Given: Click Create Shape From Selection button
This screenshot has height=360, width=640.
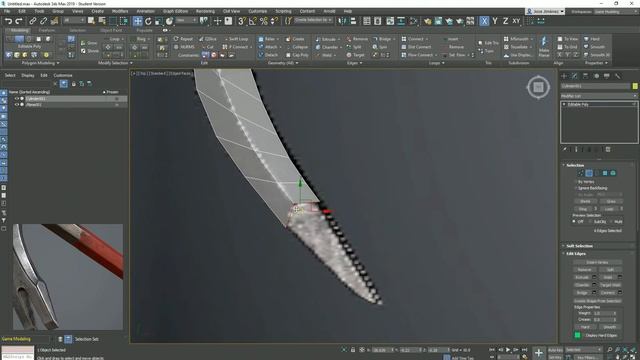Looking at the screenshot, I should click(x=598, y=301).
